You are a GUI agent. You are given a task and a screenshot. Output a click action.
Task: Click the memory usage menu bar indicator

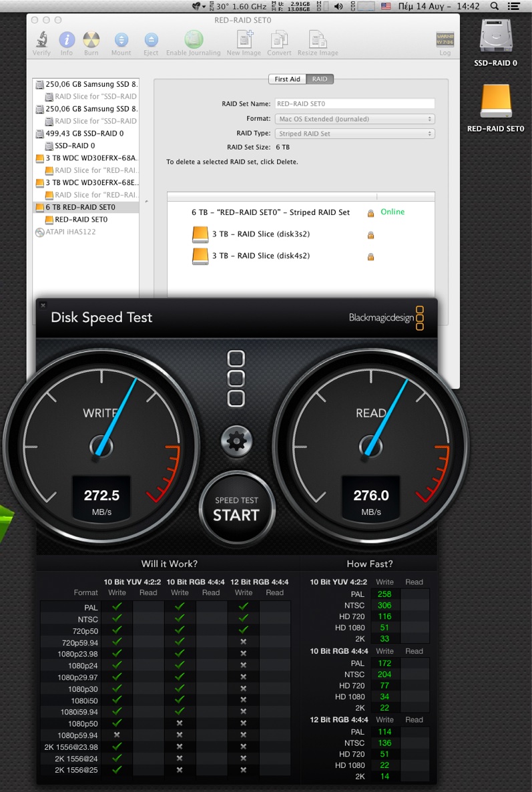(x=291, y=6)
